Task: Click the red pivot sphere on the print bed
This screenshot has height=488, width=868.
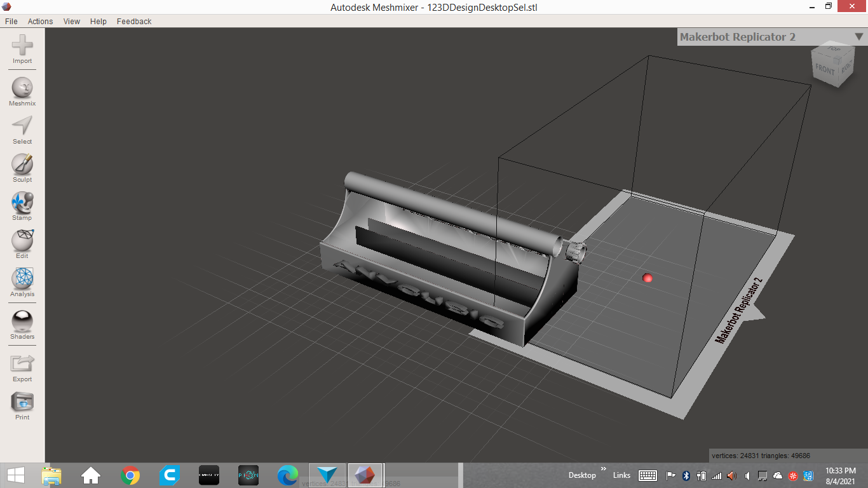Action: click(x=648, y=278)
